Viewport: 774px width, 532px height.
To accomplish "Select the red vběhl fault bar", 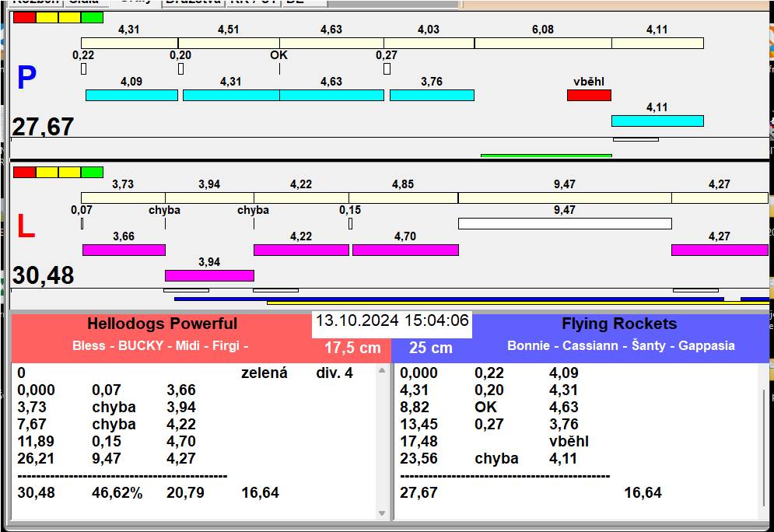I will (x=589, y=95).
